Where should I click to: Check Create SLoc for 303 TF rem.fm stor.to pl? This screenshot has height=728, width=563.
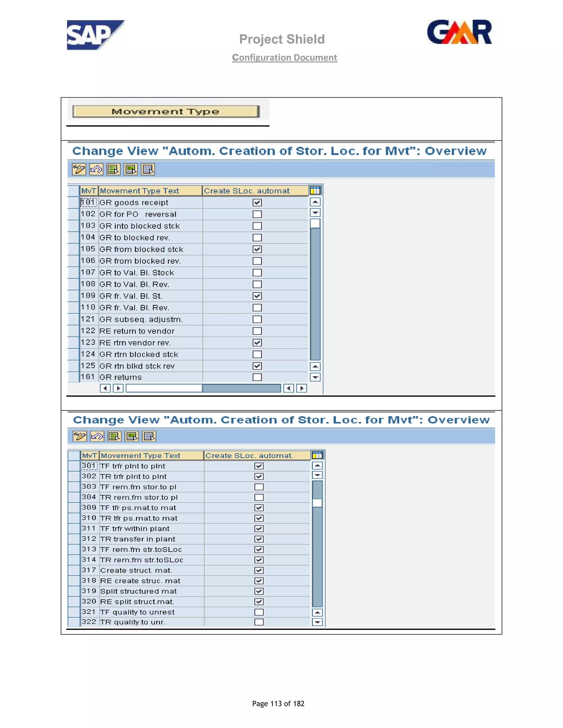[x=259, y=487]
